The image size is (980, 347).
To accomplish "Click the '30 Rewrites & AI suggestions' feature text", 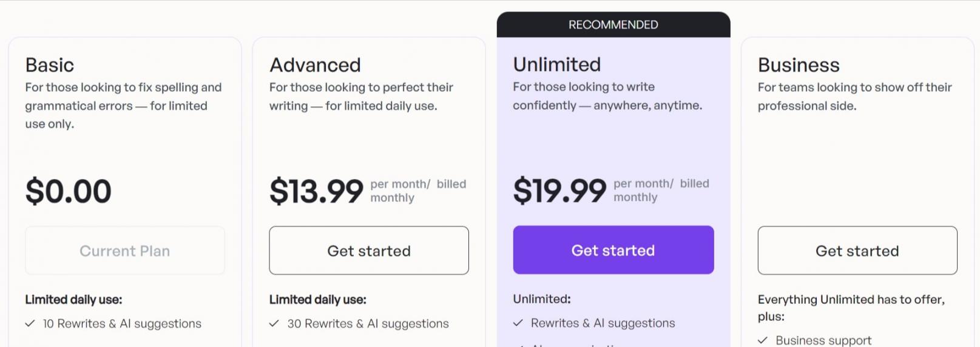I will pos(368,324).
